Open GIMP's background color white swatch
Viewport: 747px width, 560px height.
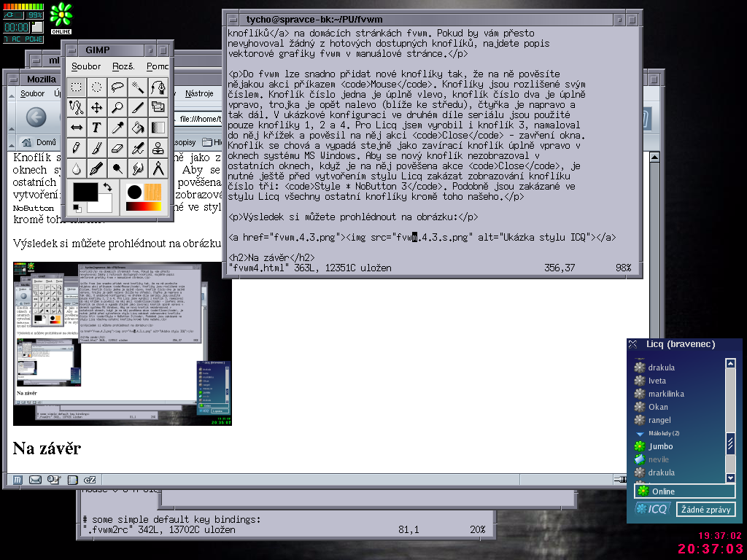[x=103, y=206]
